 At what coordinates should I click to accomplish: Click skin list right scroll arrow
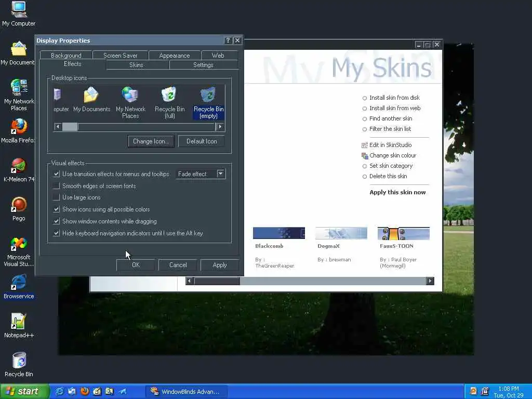[430, 281]
